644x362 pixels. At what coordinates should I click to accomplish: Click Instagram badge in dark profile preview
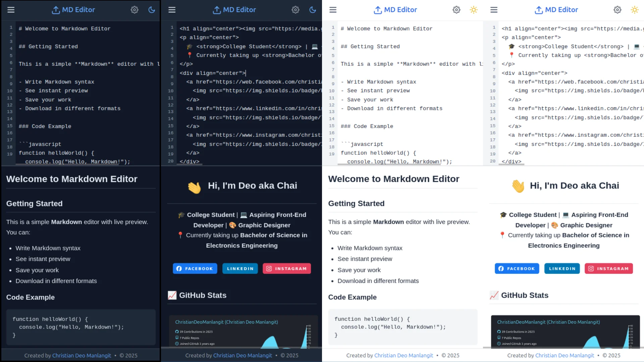pos(287,268)
